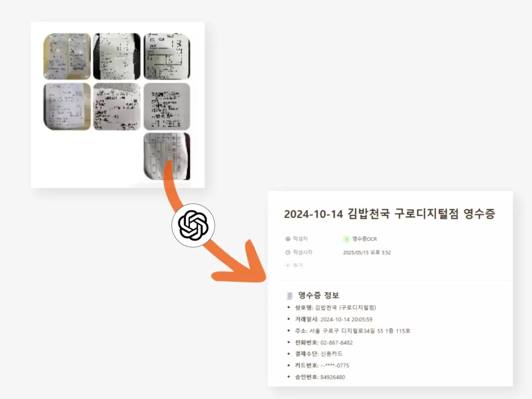Click the page title 2024-10-14 김밥천국 구로디지털점 영수증
This screenshot has height=399, width=532.
389,214
